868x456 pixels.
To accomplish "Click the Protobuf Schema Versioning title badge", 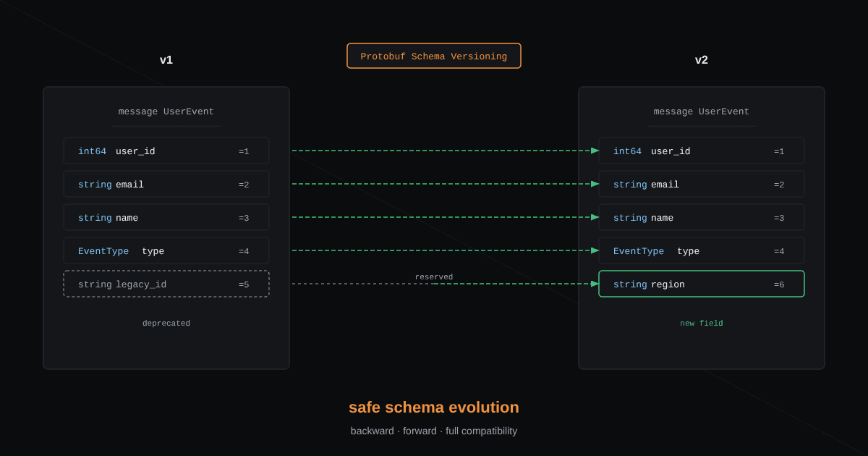I will (434, 56).
